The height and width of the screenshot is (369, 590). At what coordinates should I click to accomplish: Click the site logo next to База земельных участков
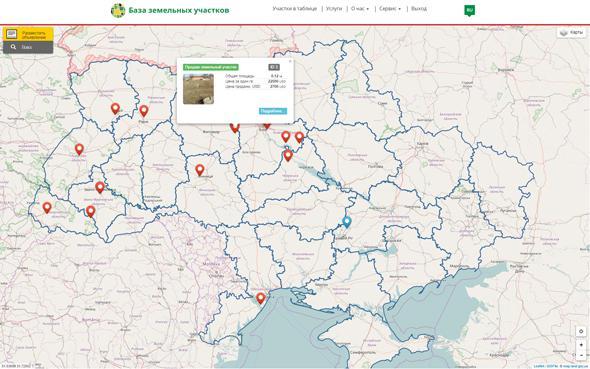[x=118, y=10]
